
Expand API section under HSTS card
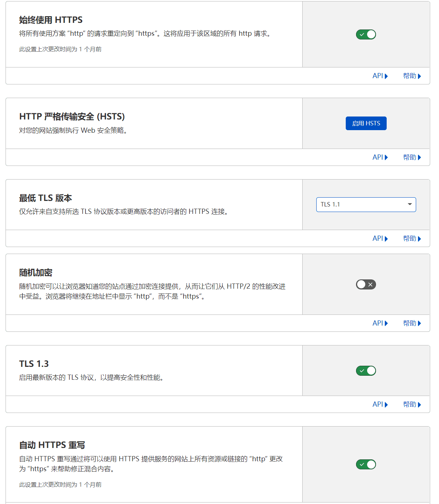380,157
